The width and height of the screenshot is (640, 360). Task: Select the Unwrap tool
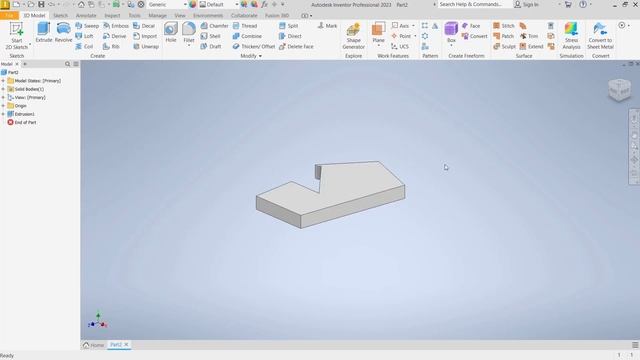point(146,47)
